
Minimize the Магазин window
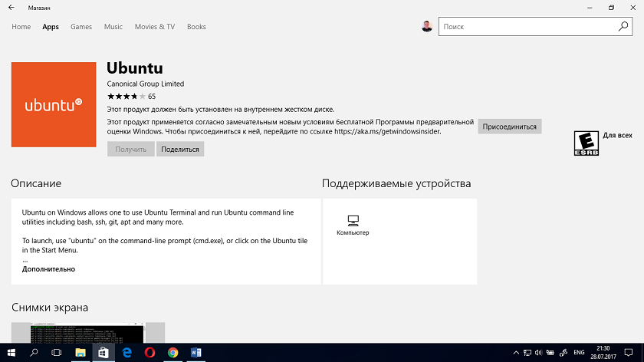click(590, 8)
